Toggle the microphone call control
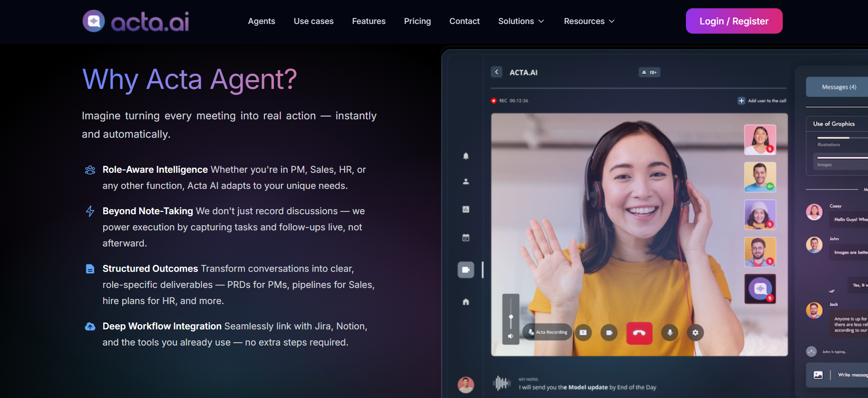This screenshot has width=868, height=398. pos(670,333)
